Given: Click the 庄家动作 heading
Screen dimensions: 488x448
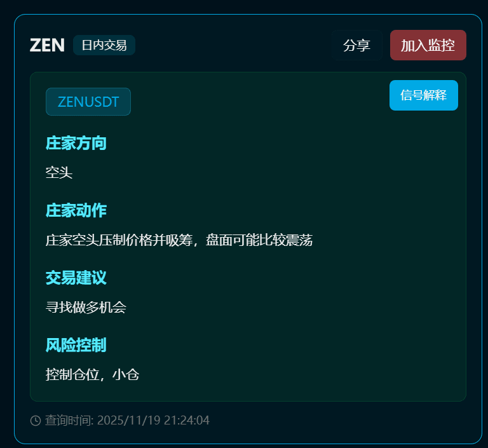Looking at the screenshot, I should click(x=76, y=210).
